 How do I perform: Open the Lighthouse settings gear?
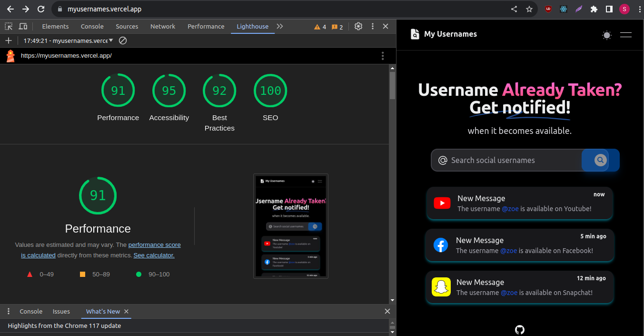[358, 26]
